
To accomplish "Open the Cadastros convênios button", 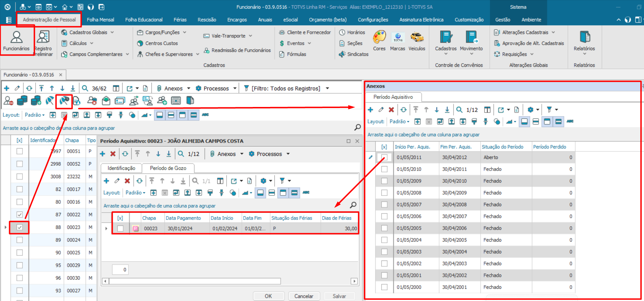I will pyautogui.click(x=446, y=42).
